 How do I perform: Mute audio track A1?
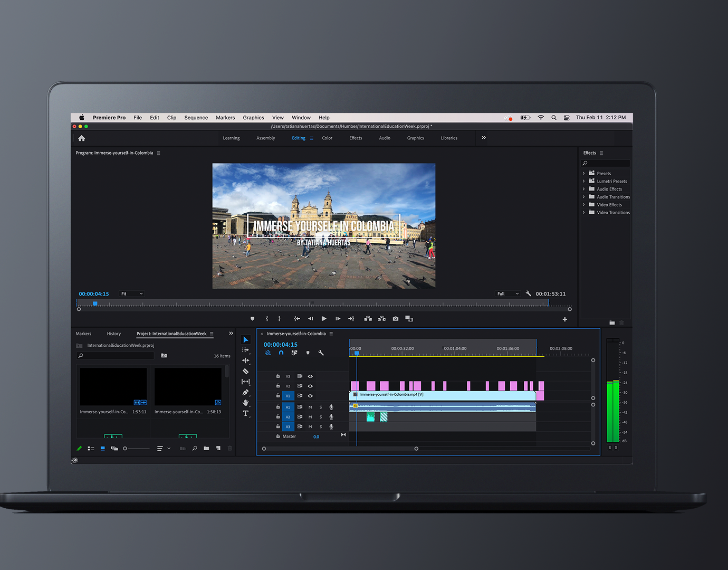point(310,407)
